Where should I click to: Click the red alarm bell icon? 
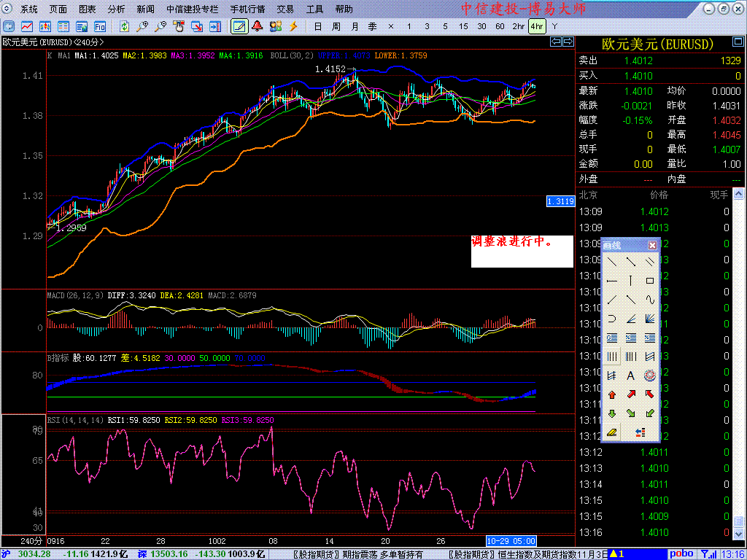pyautogui.click(x=258, y=26)
